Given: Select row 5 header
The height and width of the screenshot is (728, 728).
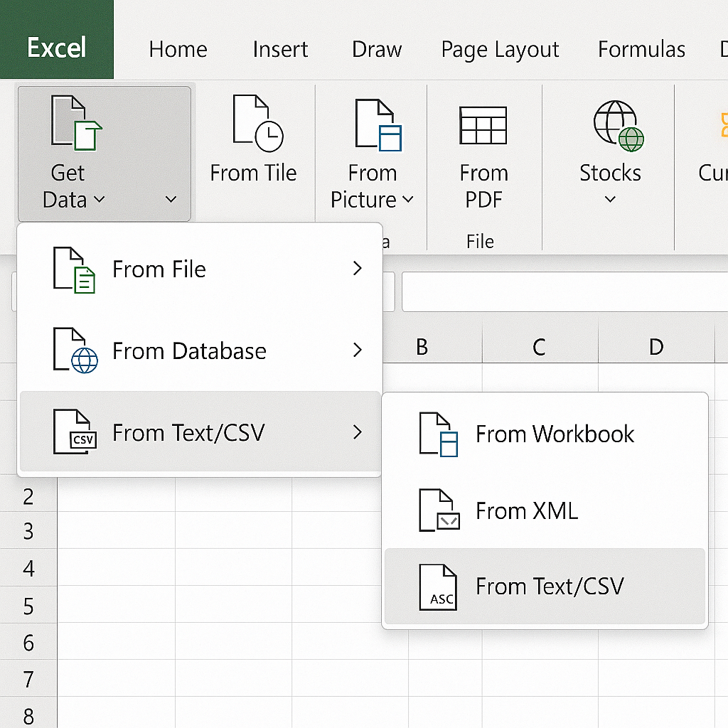Looking at the screenshot, I should 28,606.
